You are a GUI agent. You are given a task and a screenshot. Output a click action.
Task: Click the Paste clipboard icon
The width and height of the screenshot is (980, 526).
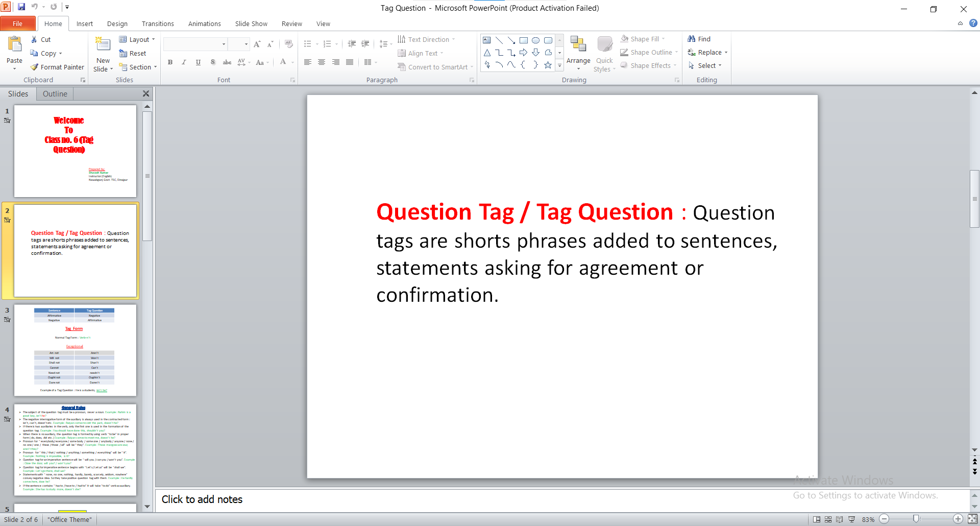15,45
